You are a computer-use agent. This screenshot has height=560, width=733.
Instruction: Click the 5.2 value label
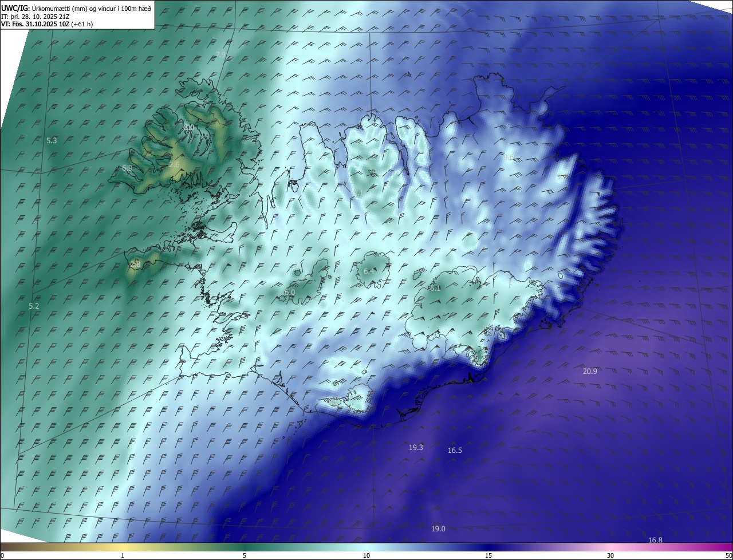[x=34, y=306]
